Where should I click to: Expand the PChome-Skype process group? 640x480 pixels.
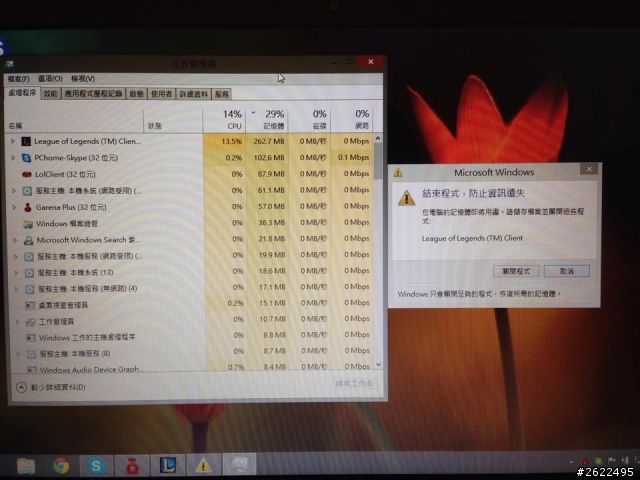click(13, 158)
